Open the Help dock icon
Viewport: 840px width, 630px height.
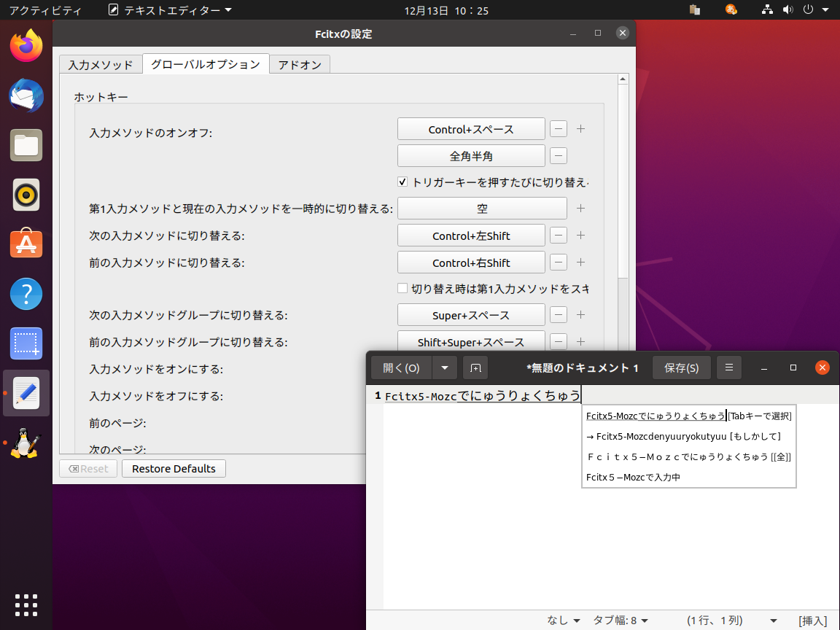pos(26,294)
